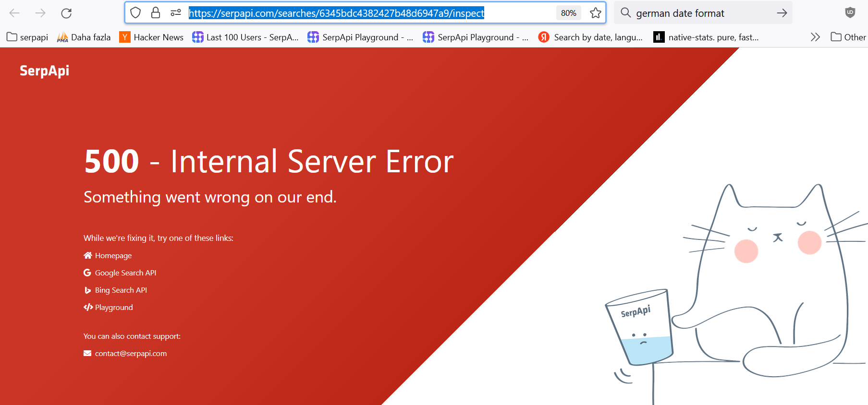
Task: Open the second SerpApi Playground bookmark
Action: tap(476, 37)
